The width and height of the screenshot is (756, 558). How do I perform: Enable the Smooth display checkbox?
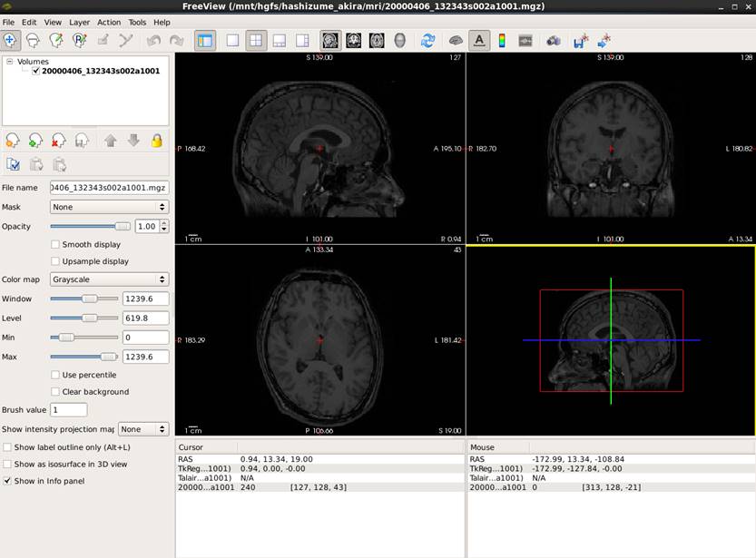pyautogui.click(x=56, y=244)
